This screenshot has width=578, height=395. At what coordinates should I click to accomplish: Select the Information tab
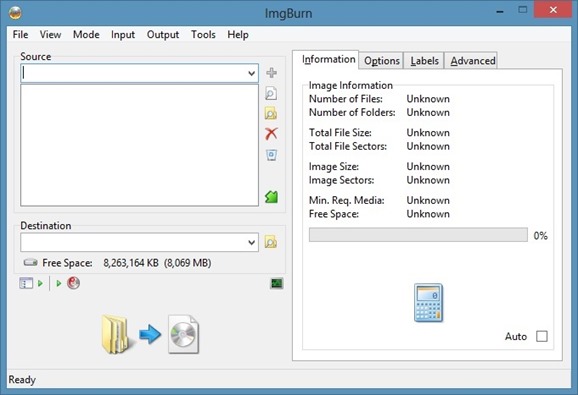pyautogui.click(x=326, y=59)
